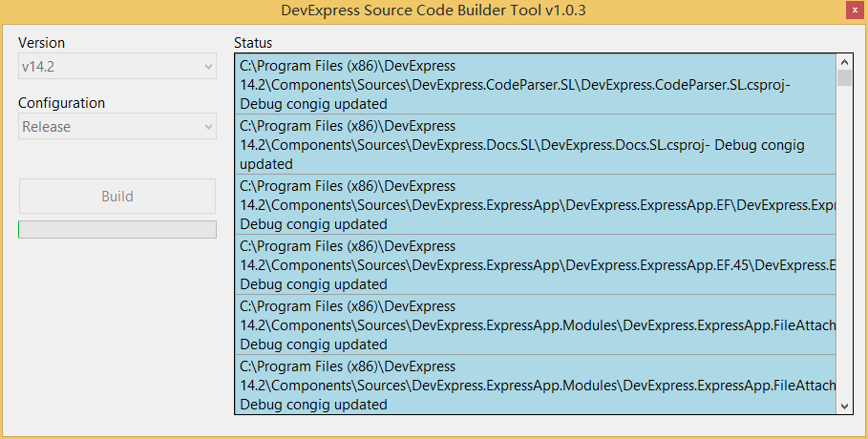Open the Configuration Release dropdown
868x439 pixels.
coord(117,127)
